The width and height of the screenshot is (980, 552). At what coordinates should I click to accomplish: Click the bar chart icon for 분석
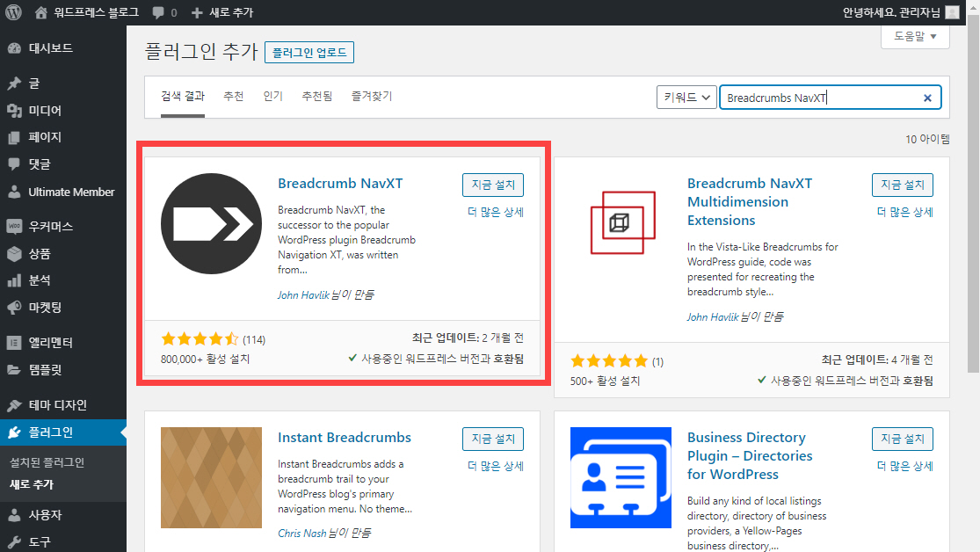tap(14, 280)
